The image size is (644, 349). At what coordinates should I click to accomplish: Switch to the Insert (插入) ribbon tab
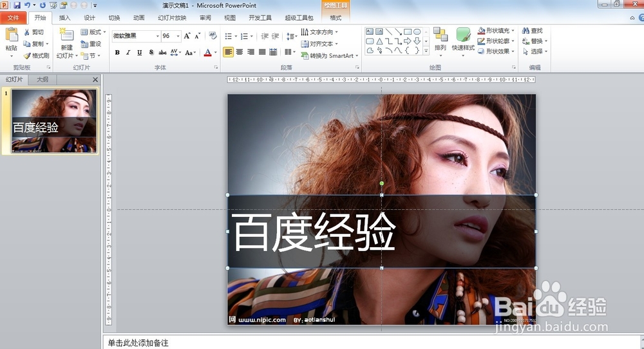pos(64,18)
